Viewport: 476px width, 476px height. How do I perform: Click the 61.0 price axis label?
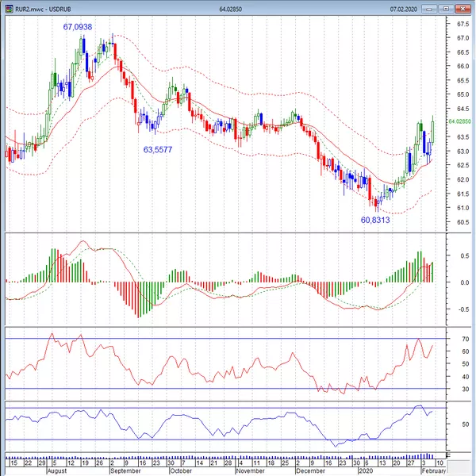[x=463, y=208]
